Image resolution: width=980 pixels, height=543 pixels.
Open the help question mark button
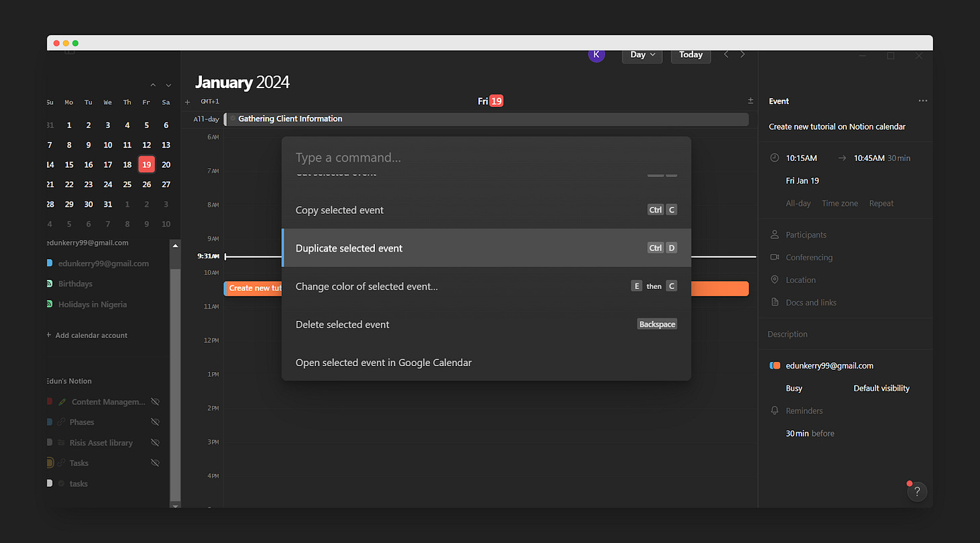[917, 492]
